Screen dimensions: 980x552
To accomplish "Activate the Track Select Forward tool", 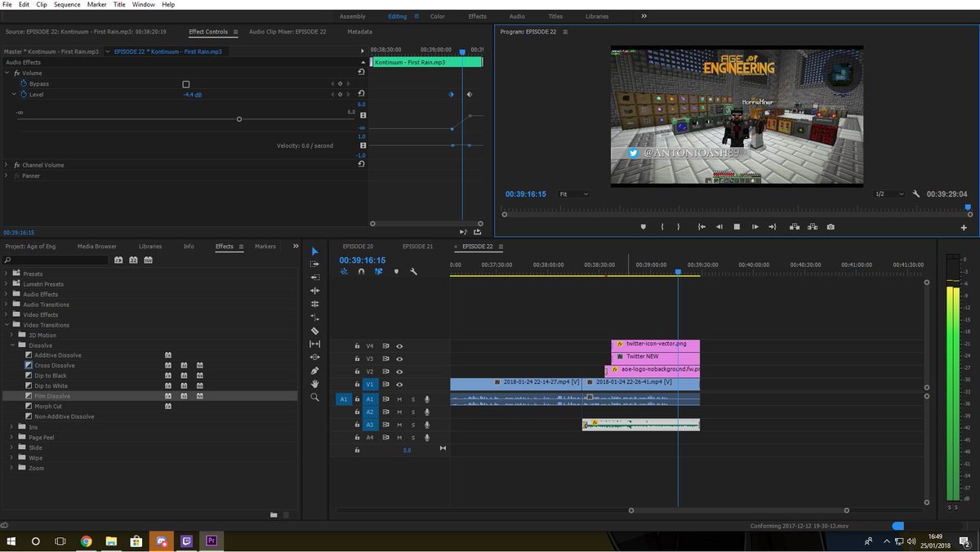I will 314,264.
